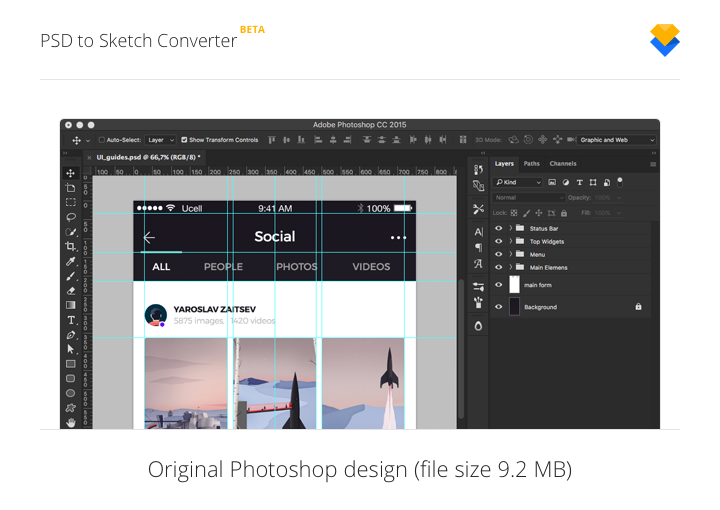Image resolution: width=720 pixels, height=510 pixels.
Task: Hide the Status Bar layer group
Action: click(x=499, y=228)
